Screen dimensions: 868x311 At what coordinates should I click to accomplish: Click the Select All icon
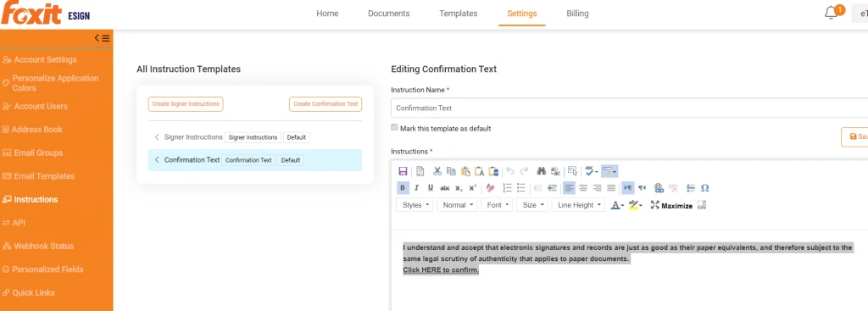click(572, 171)
